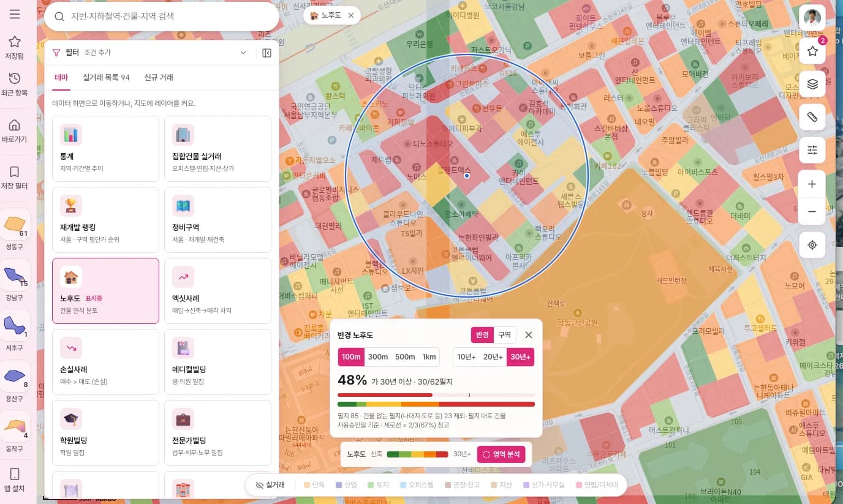Open the 집합건물 실거래 card
843x504 pixels.
217,149
